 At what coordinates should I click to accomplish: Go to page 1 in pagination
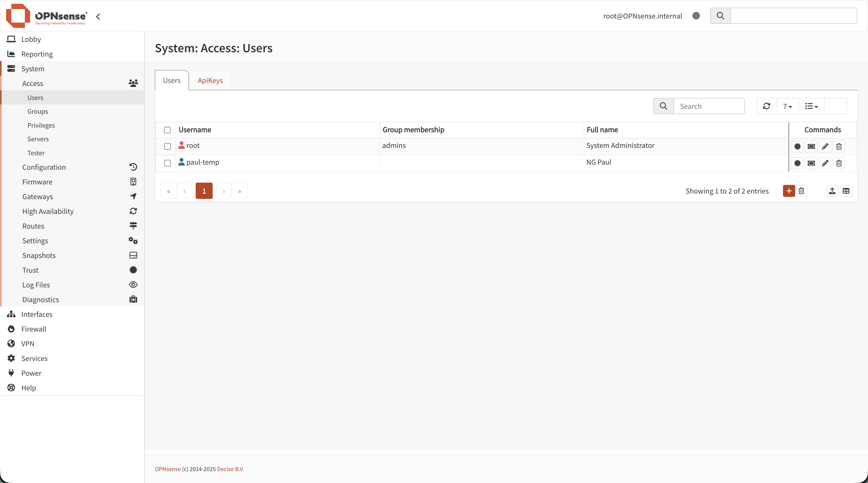(204, 191)
